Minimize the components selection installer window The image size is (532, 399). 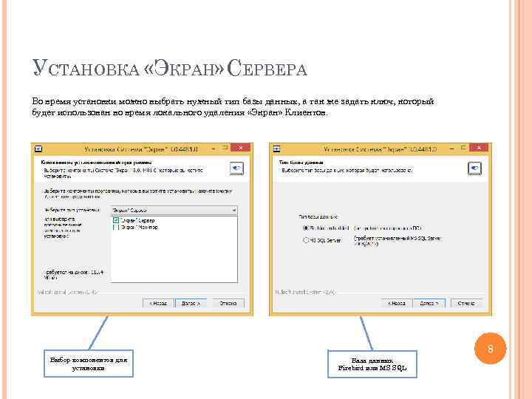click(x=214, y=149)
